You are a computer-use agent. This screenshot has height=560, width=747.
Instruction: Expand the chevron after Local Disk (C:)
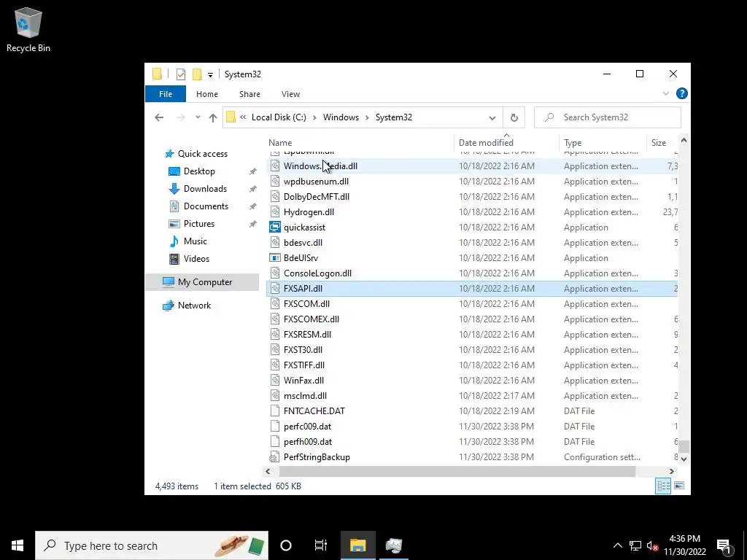point(314,117)
